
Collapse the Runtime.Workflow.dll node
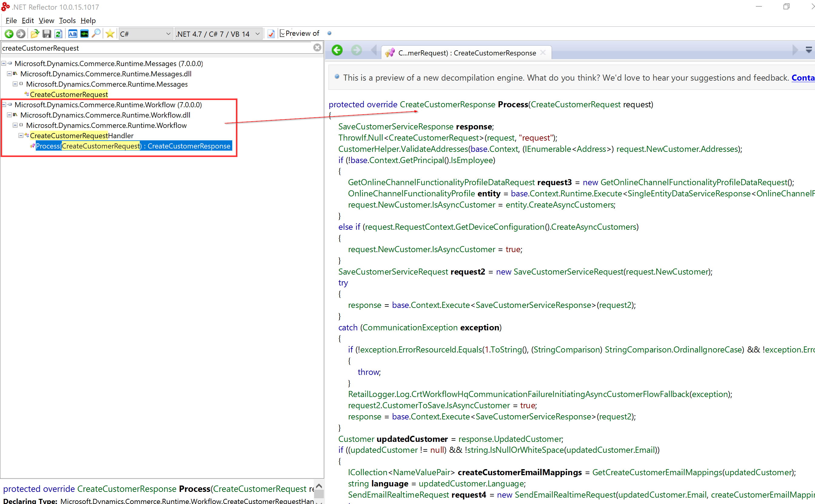[x=9, y=115]
